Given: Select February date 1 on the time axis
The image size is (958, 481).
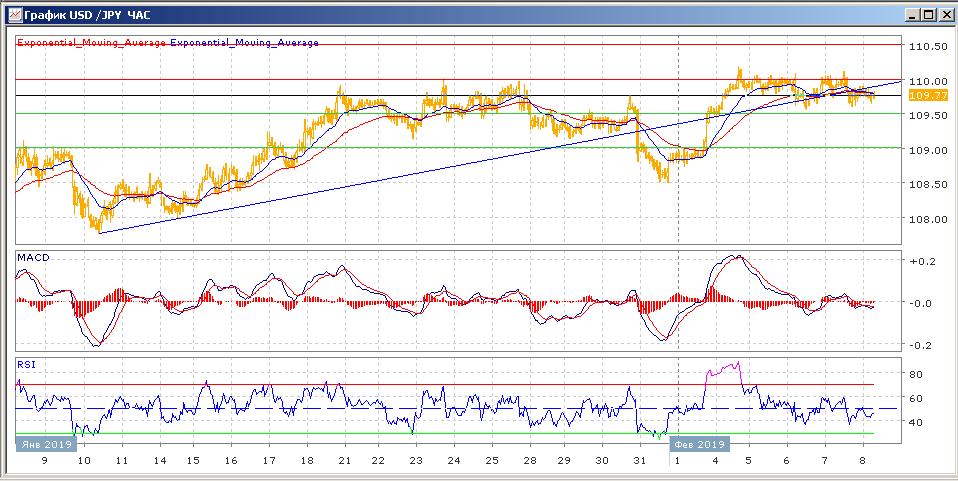Looking at the screenshot, I should 678,461.
